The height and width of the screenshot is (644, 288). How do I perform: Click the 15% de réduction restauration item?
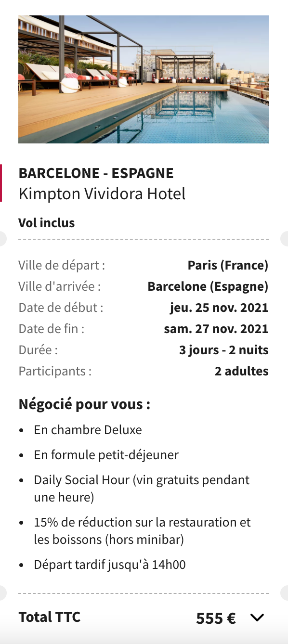pos(143,531)
